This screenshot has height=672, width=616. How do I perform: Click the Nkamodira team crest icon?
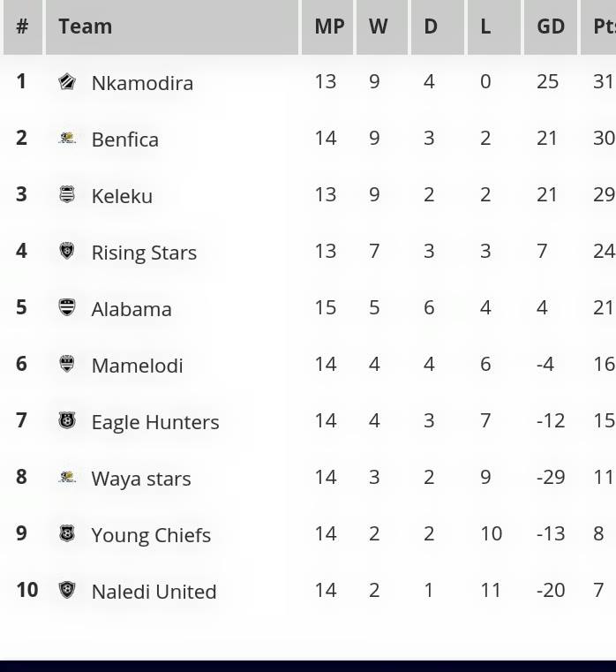pos(67,81)
